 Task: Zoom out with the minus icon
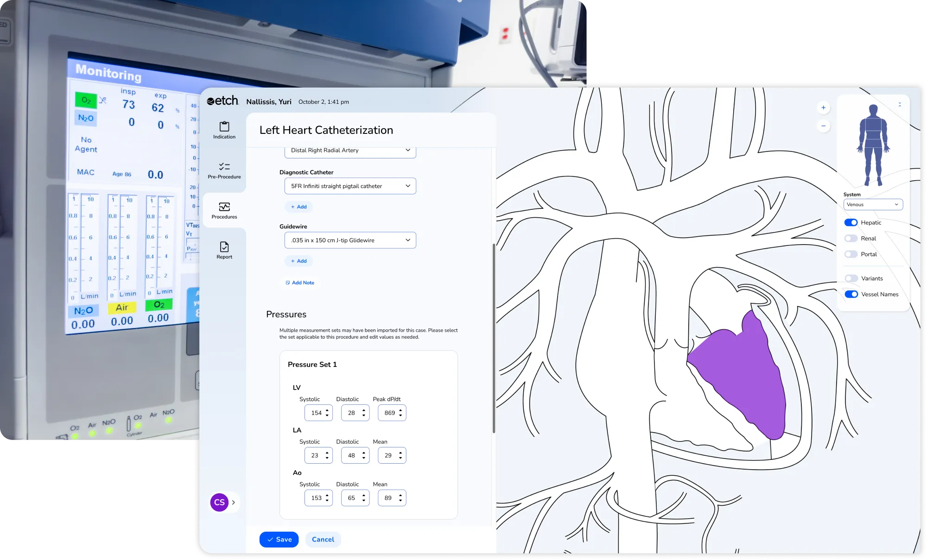point(823,126)
